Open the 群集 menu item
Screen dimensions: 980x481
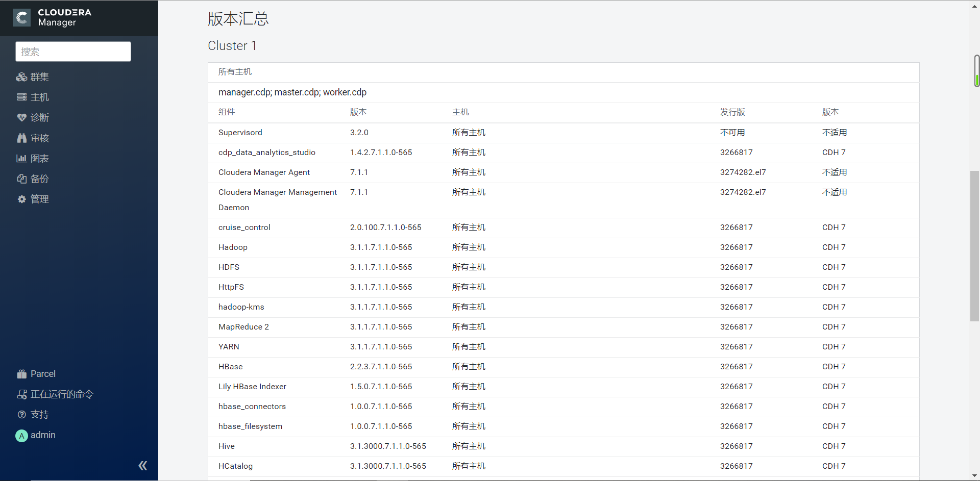point(40,77)
